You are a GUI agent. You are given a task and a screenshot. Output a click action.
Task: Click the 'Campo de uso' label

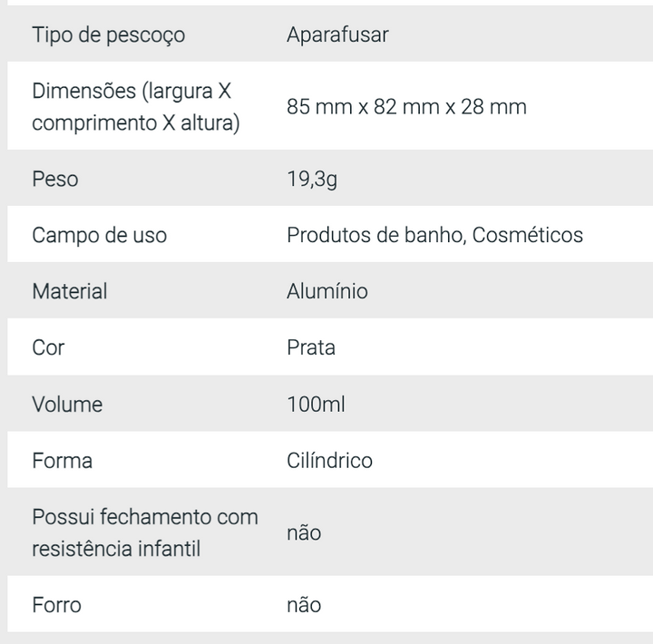coord(100,235)
